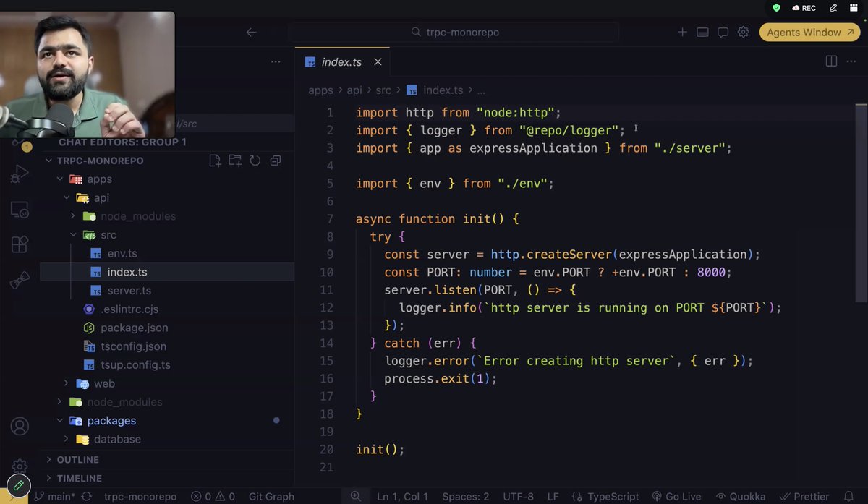Click the Quokka status bar item
This screenshot has height=504, width=868.
point(741,497)
